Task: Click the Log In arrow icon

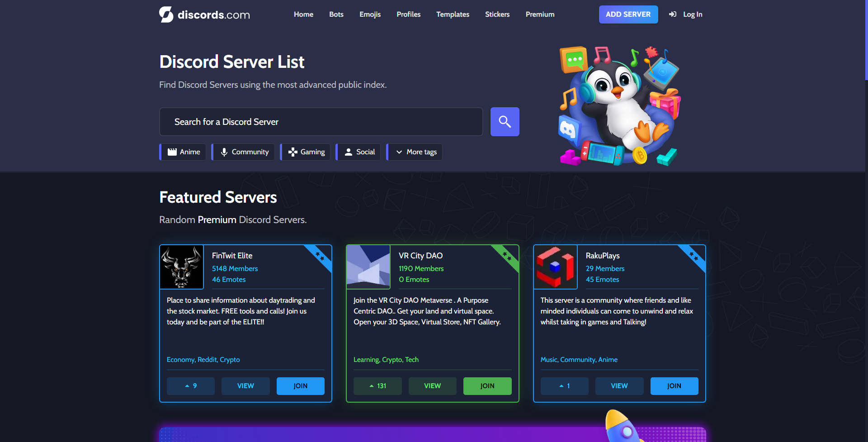Action: coord(673,14)
